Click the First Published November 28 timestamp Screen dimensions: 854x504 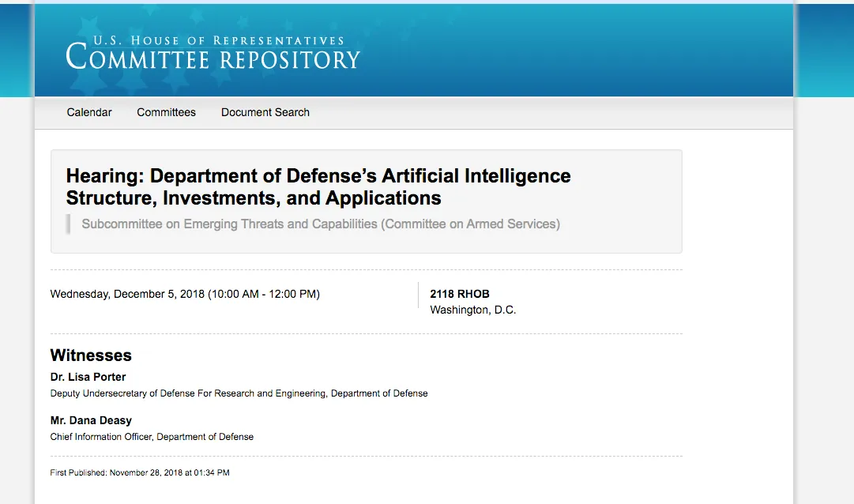(139, 473)
